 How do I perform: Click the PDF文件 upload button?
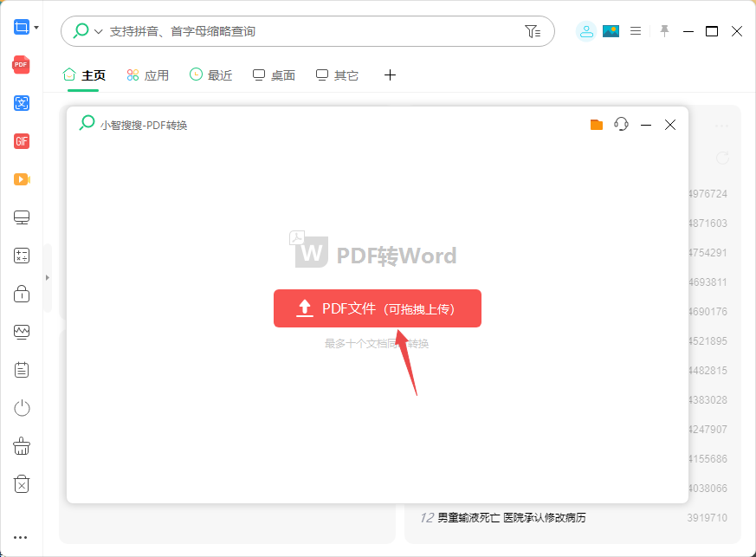[378, 308]
